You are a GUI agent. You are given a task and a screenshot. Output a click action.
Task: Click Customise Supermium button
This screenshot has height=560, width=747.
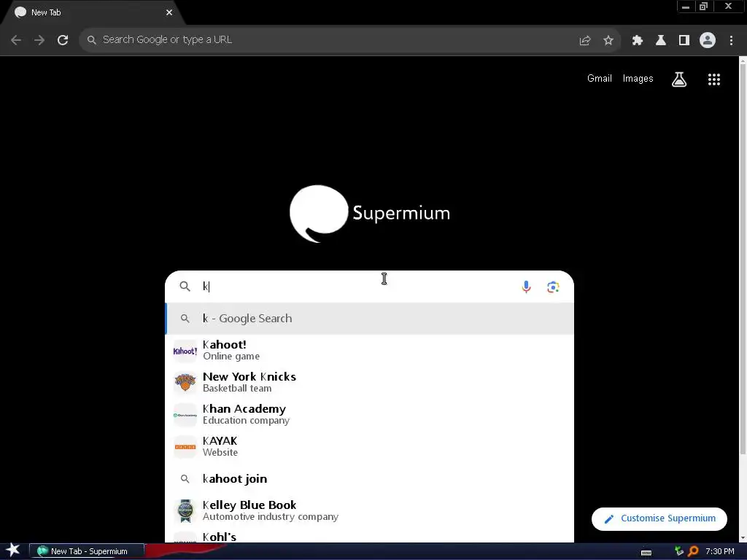point(659,518)
